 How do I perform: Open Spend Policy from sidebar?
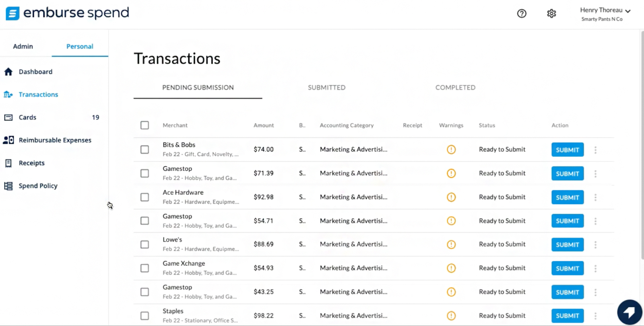point(38,186)
